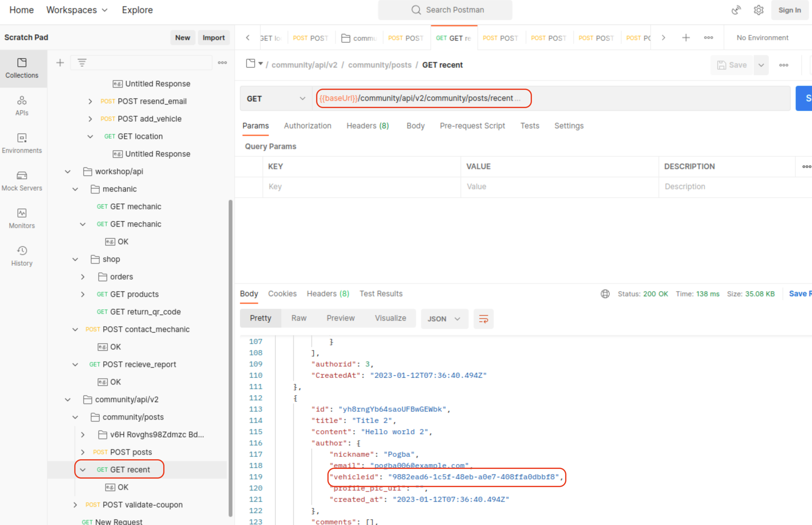Image resolution: width=812 pixels, height=525 pixels.
Task: Open the APIs sidebar section
Action: tap(22, 106)
